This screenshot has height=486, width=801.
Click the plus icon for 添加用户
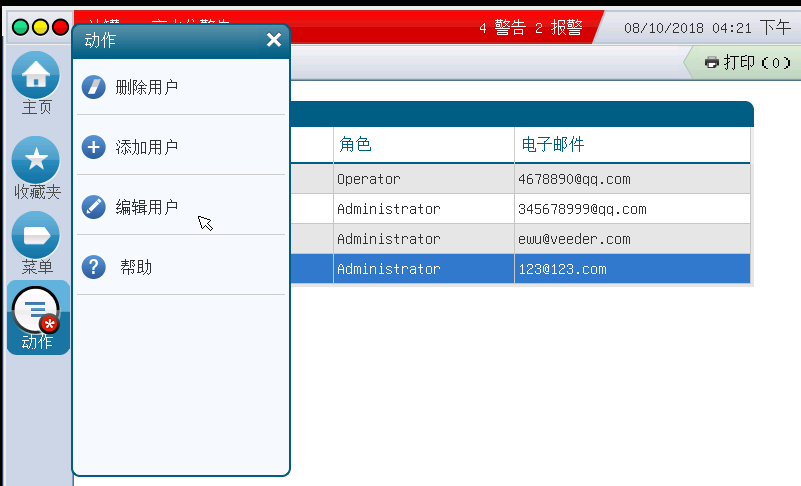click(x=93, y=147)
